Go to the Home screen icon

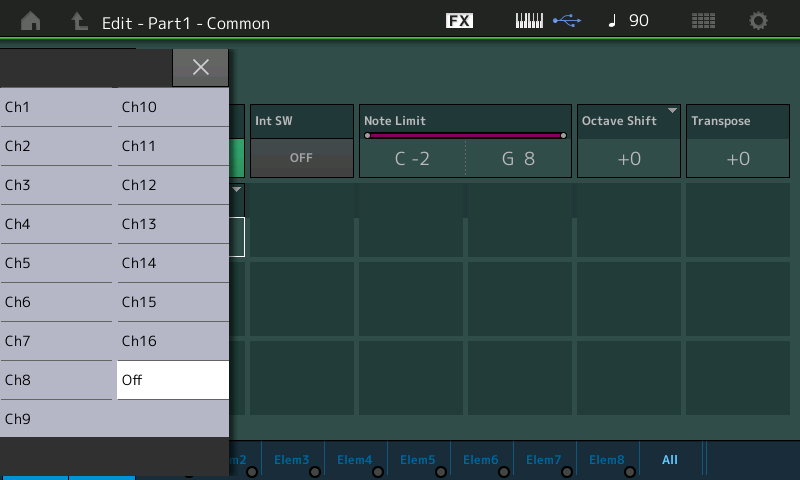tap(30, 21)
